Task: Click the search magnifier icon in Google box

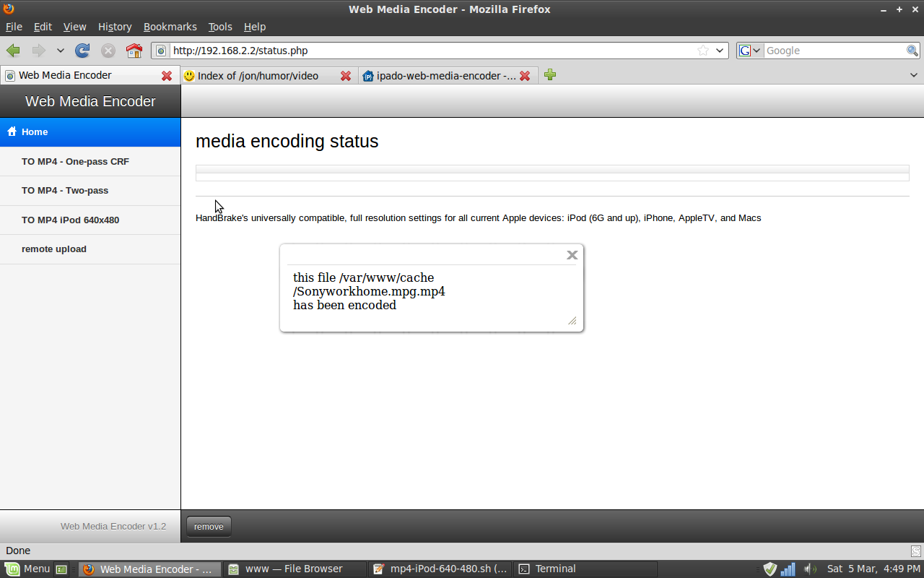Action: [912, 51]
